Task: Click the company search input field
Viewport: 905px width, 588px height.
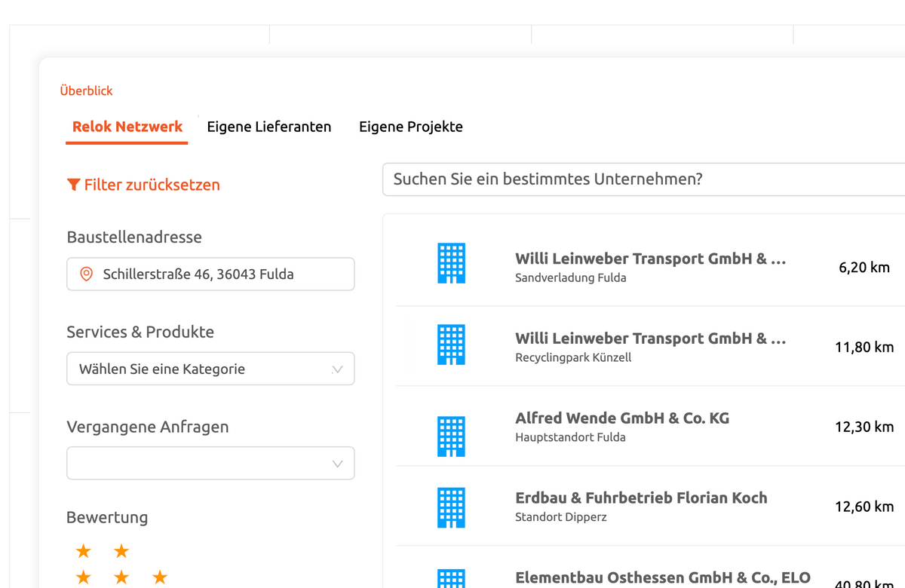Action: pos(641,179)
